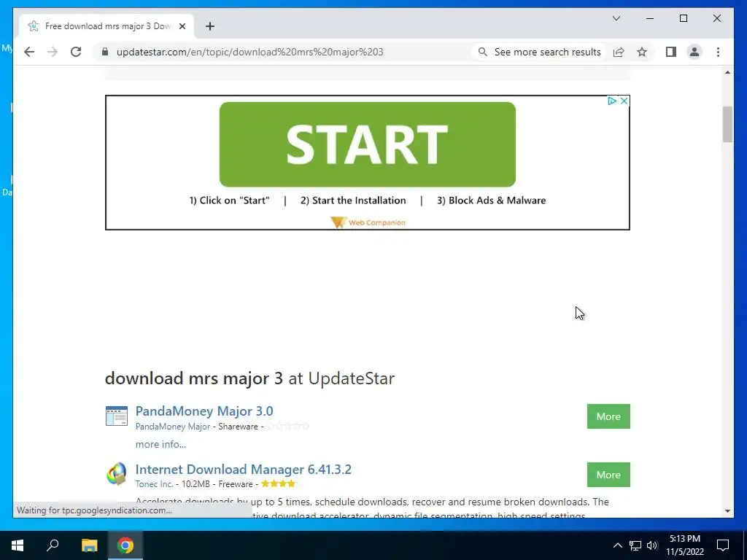Click the 'download mrs major 3 at UpdateStar' heading
Viewport: 747px width, 560px height.
(249, 378)
